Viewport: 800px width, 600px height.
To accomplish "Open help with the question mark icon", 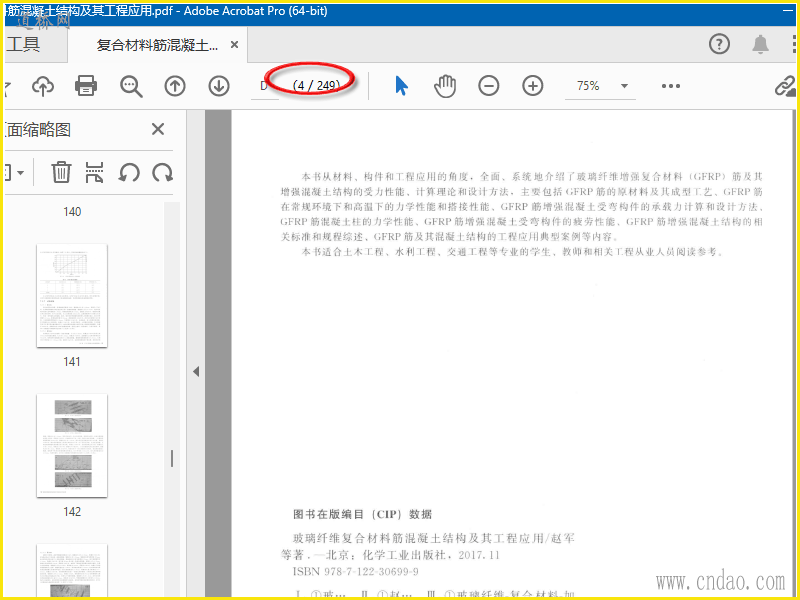I will [719, 44].
